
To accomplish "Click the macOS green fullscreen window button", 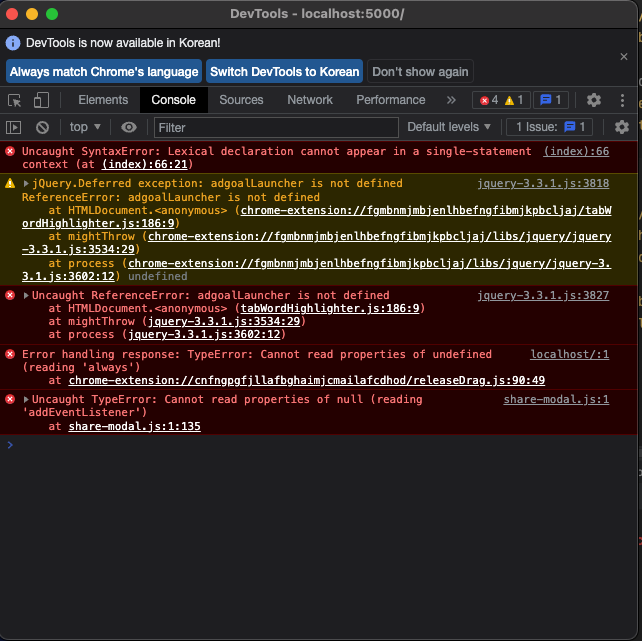I will pyautogui.click(x=52, y=14).
